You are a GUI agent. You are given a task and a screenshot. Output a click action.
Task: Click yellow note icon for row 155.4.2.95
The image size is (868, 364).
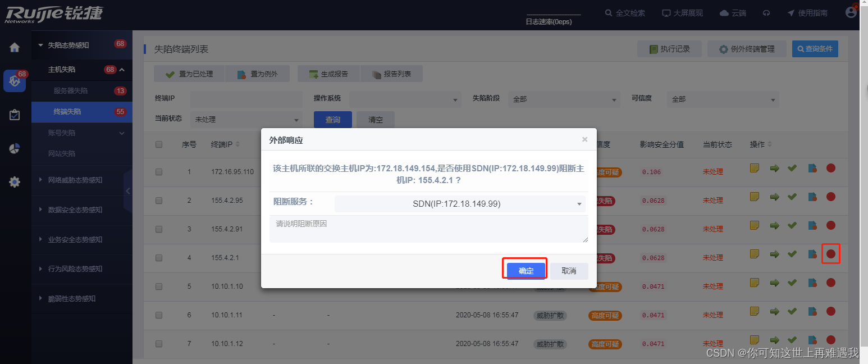755,197
